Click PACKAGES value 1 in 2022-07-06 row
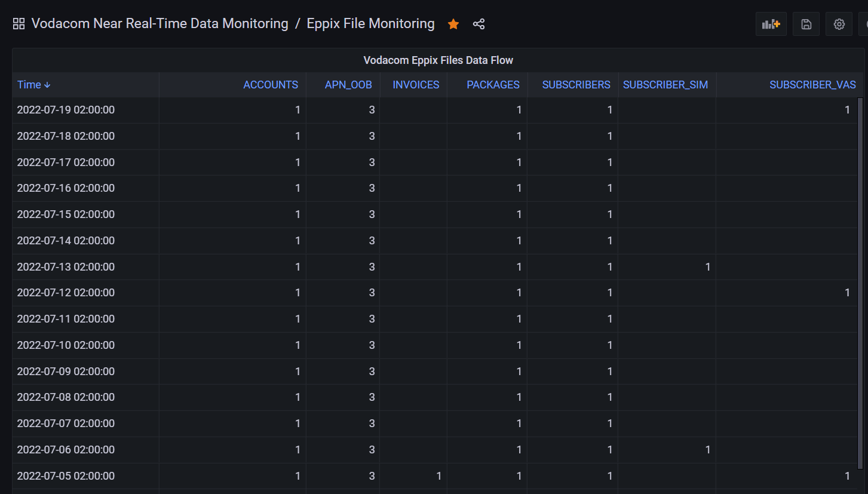This screenshot has width=868, height=494. click(x=519, y=450)
